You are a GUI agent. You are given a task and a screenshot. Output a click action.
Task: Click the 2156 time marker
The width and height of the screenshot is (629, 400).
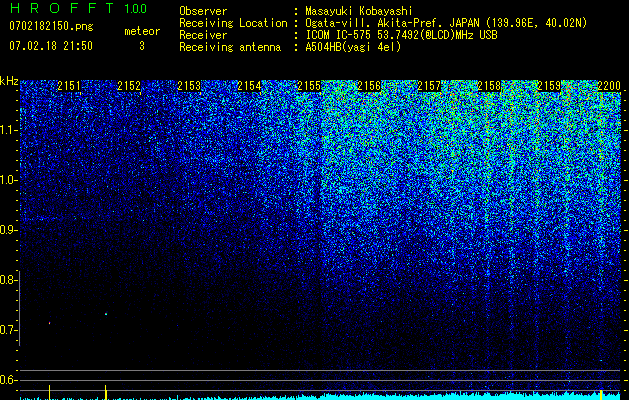369,86
